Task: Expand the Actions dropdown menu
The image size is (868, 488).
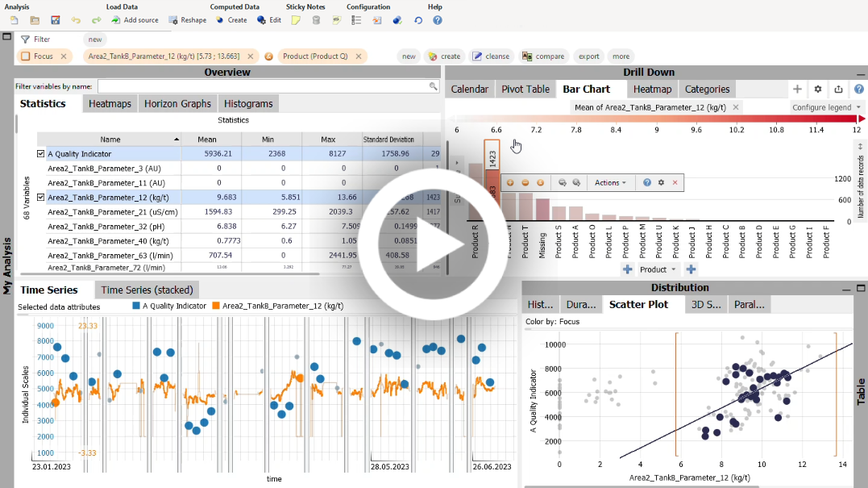Action: pos(610,183)
